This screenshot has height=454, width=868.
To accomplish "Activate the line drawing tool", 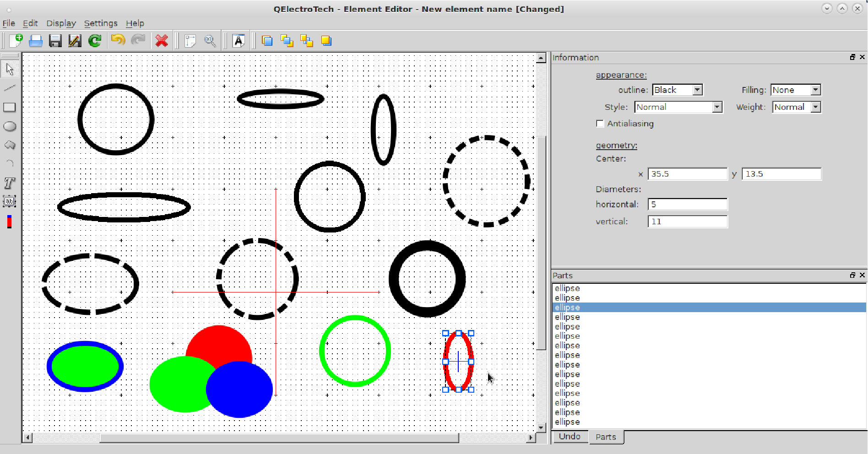I will (x=10, y=88).
